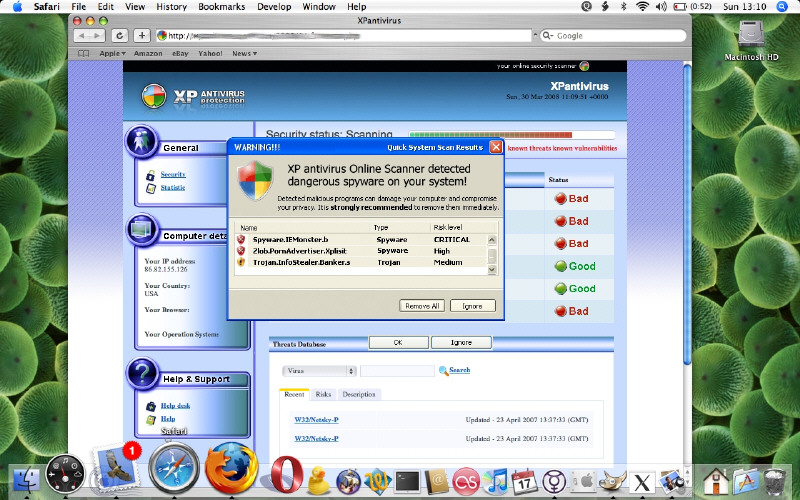Image resolution: width=800 pixels, height=500 pixels.
Task: Open the Virus type dropdown
Action: [x=319, y=371]
